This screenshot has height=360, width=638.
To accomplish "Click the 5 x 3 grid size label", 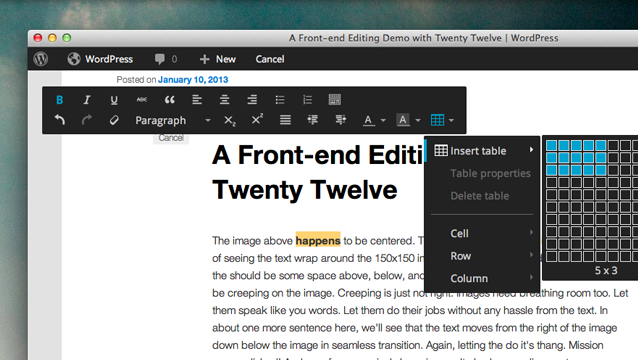I will click(x=606, y=271).
